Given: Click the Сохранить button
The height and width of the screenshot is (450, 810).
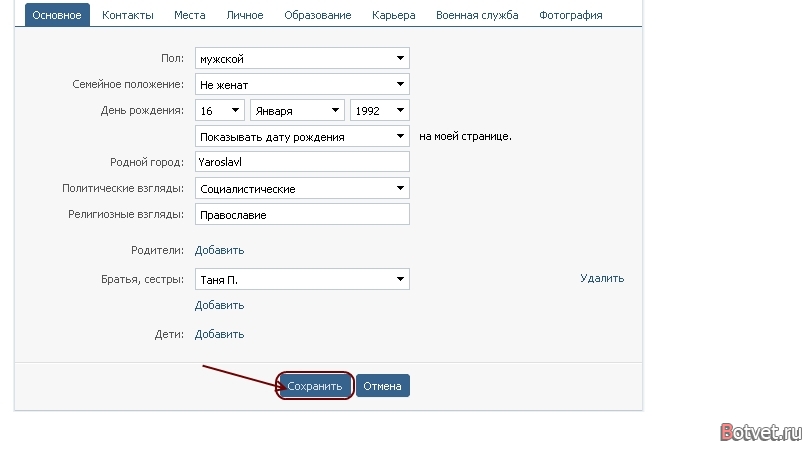Looking at the screenshot, I should point(315,386).
